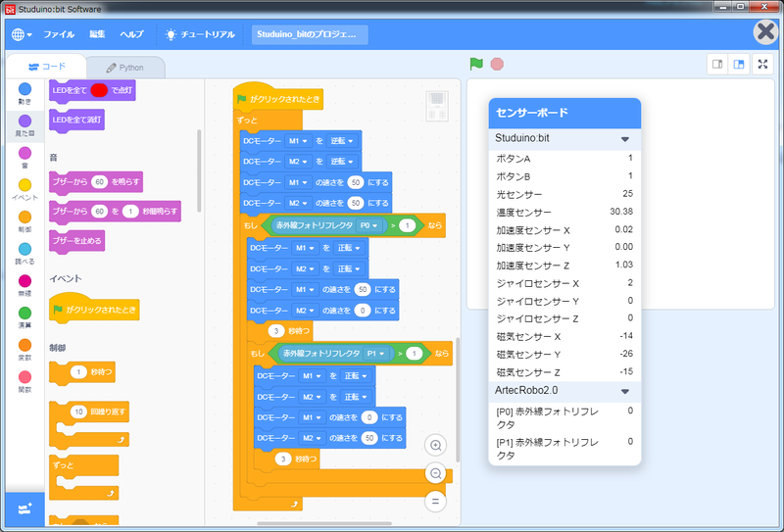Open 逆転 dropdown in the M2 block
The image size is (784, 532).
click(x=342, y=162)
